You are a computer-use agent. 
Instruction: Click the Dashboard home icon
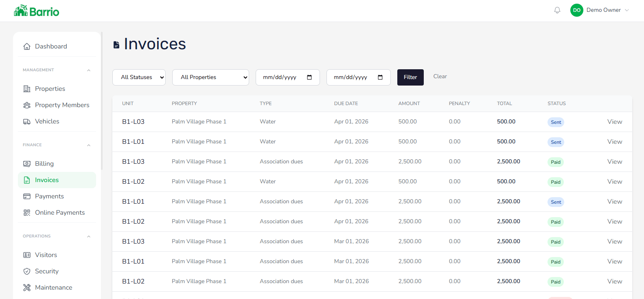coord(27,46)
